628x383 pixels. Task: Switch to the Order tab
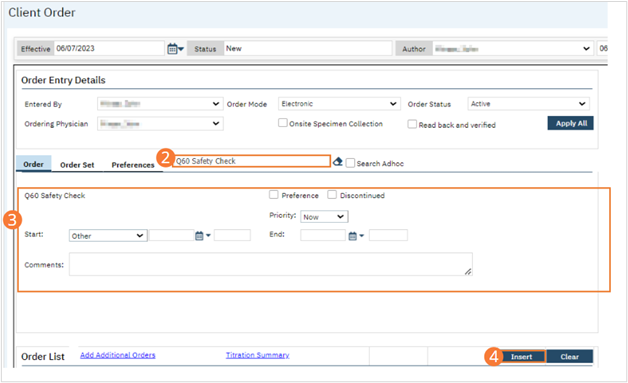pyautogui.click(x=33, y=164)
